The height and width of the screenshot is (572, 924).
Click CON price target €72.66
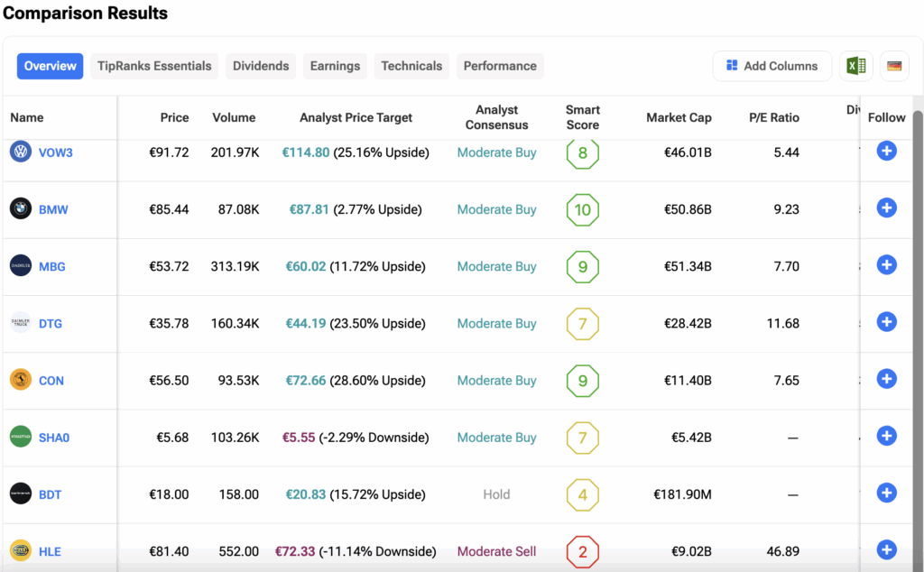coord(306,381)
